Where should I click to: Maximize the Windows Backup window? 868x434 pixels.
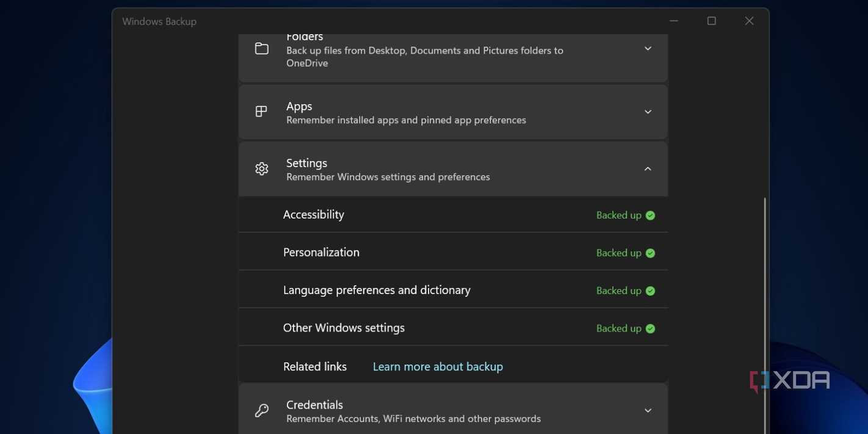(712, 21)
